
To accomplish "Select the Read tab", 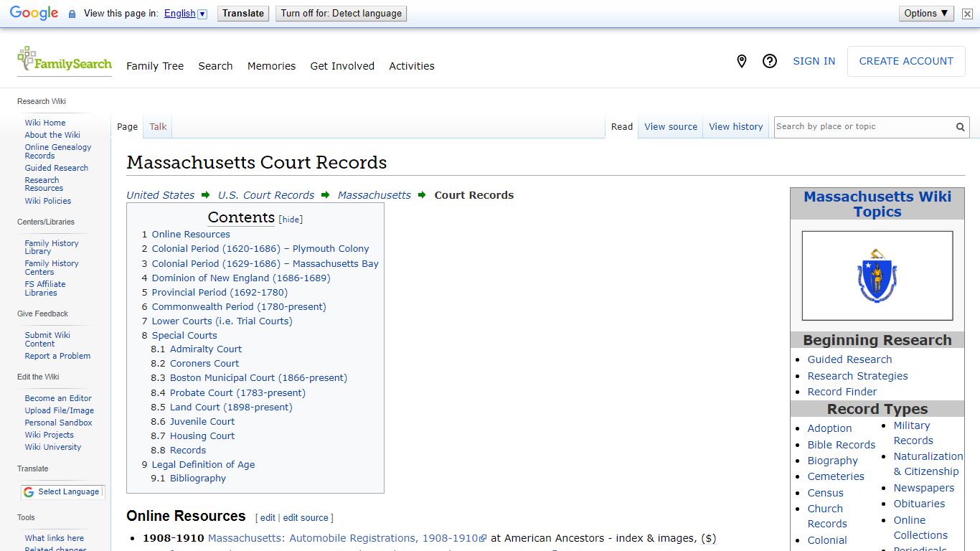I will coord(622,127).
